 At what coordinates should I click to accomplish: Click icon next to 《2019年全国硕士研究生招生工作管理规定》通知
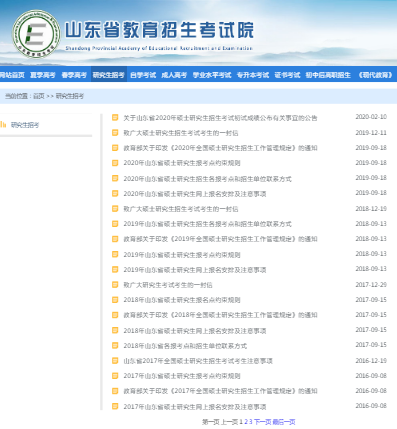coord(115,239)
